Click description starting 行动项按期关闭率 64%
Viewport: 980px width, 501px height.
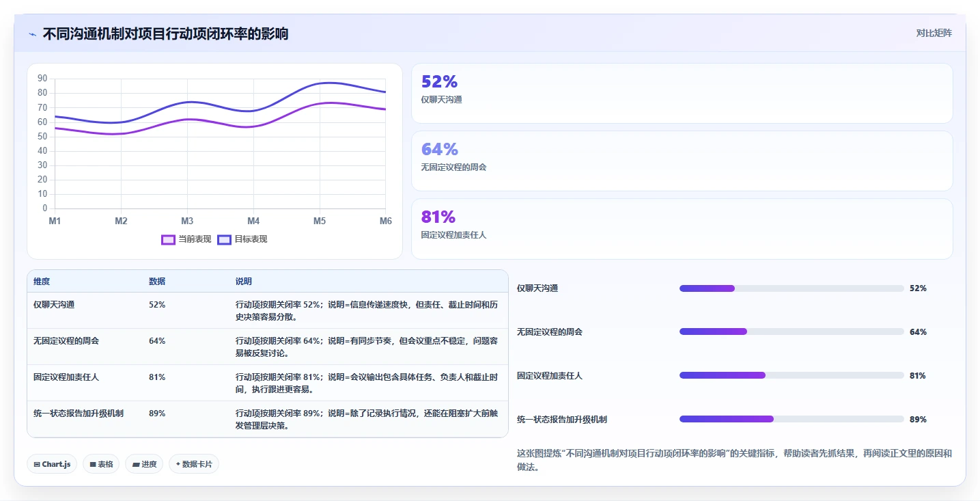pyautogui.click(x=367, y=347)
